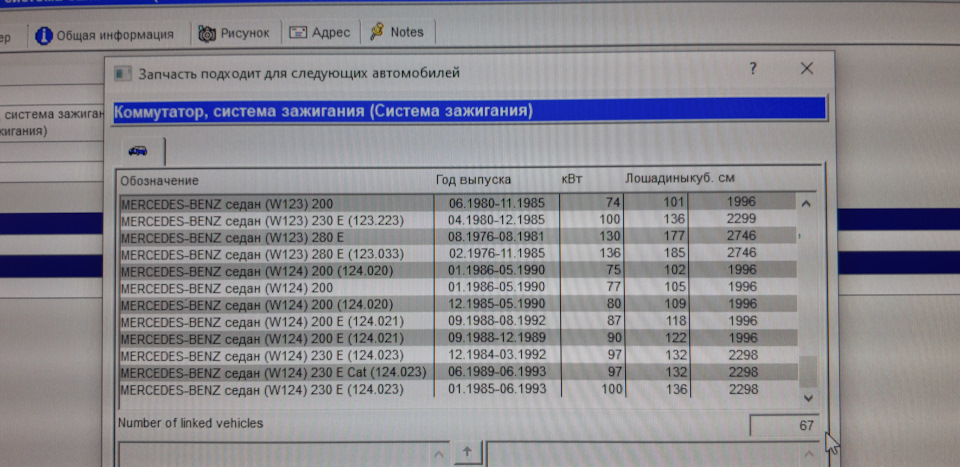Click year cell 04.1980-12.1985

pyautogui.click(x=497, y=219)
